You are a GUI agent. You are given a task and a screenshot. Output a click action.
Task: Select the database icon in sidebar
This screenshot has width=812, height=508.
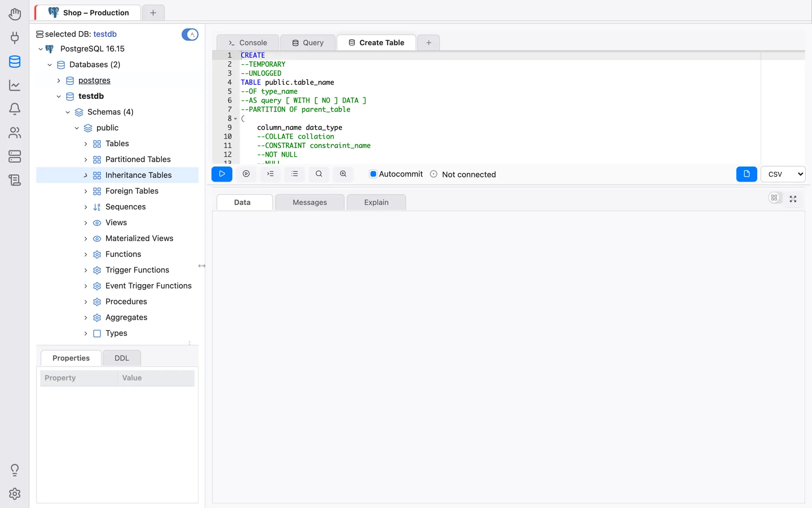pyautogui.click(x=14, y=61)
